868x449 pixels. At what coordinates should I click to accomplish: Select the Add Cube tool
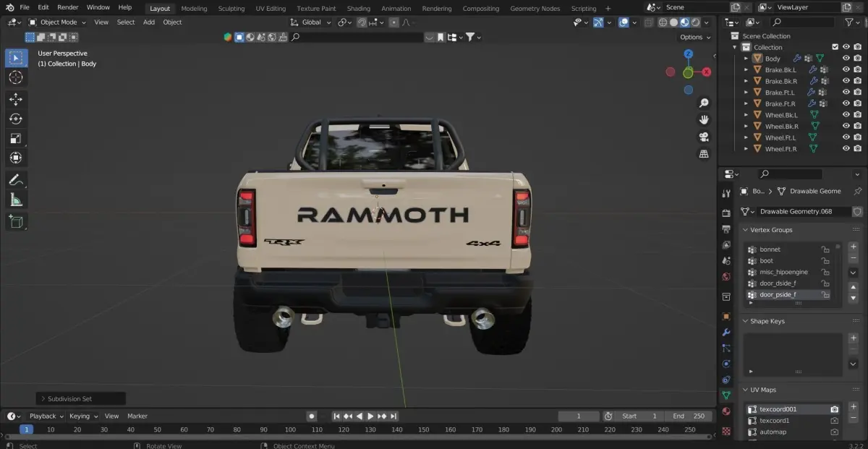point(16,222)
